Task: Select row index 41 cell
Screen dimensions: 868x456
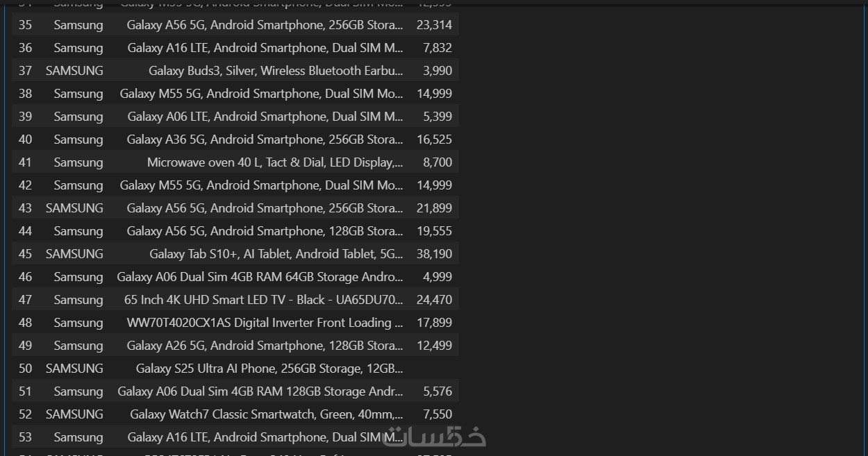Action: pyautogui.click(x=25, y=162)
